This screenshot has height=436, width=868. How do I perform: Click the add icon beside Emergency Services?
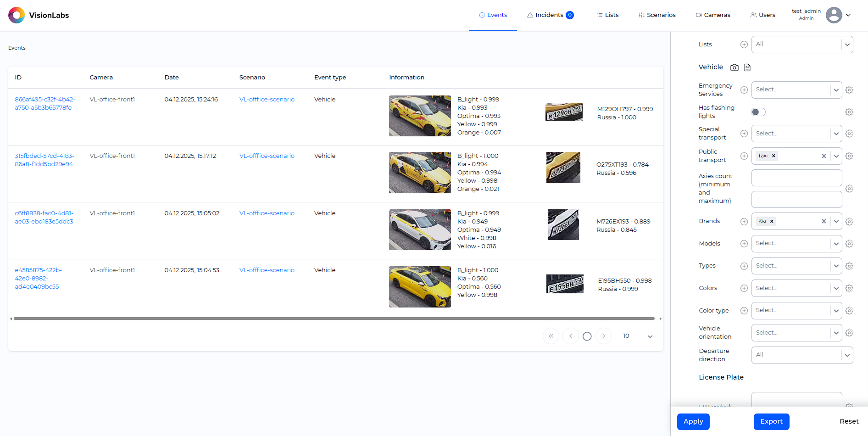(744, 90)
